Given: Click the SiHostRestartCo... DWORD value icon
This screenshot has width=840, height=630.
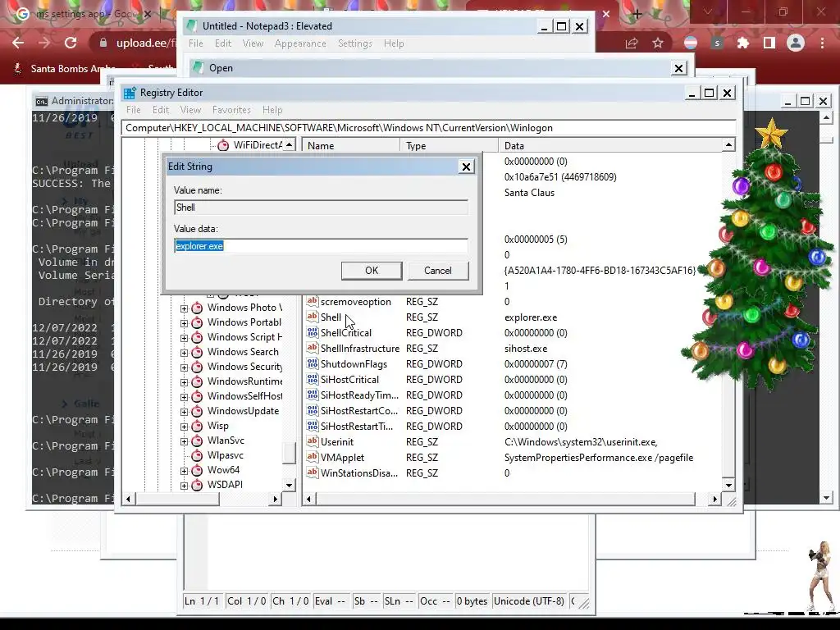Looking at the screenshot, I should pyautogui.click(x=313, y=410).
